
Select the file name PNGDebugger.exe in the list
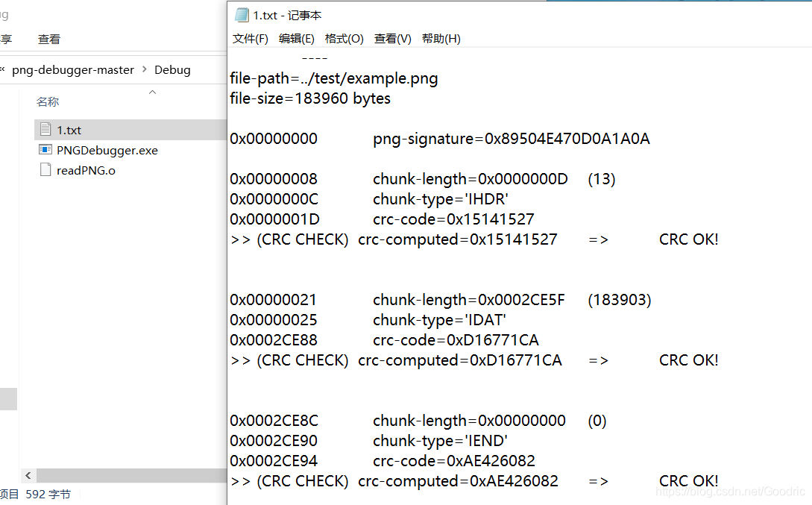point(107,150)
